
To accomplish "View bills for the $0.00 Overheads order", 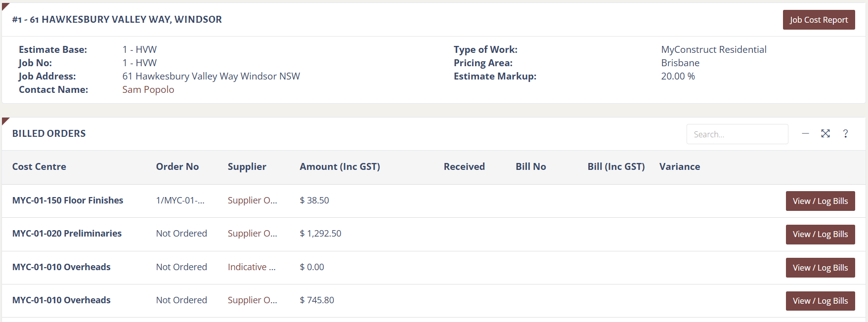I will point(820,268).
